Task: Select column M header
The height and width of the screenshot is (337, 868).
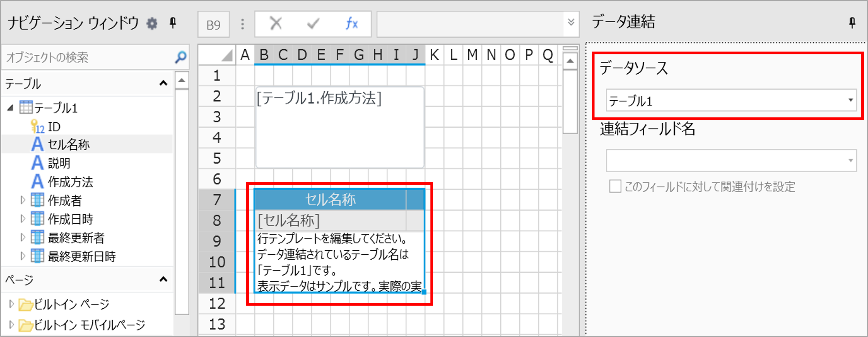Action: tap(472, 55)
